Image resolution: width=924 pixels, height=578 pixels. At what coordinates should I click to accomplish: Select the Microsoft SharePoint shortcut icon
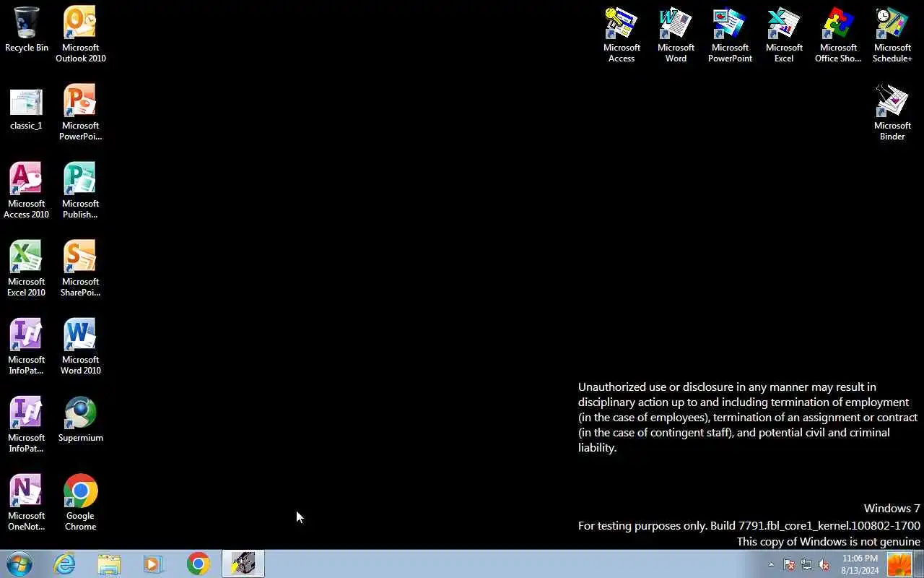tap(80, 268)
